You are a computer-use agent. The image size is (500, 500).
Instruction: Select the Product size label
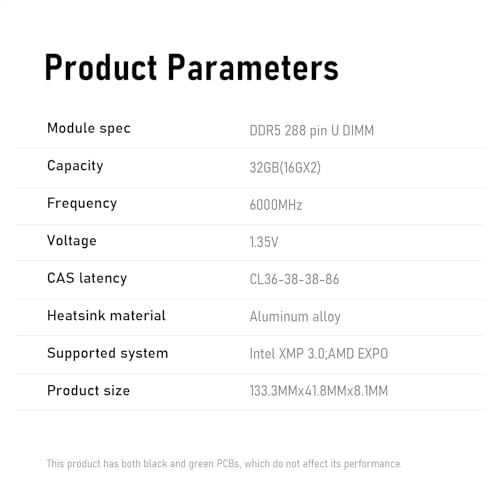pyautogui.click(x=88, y=390)
